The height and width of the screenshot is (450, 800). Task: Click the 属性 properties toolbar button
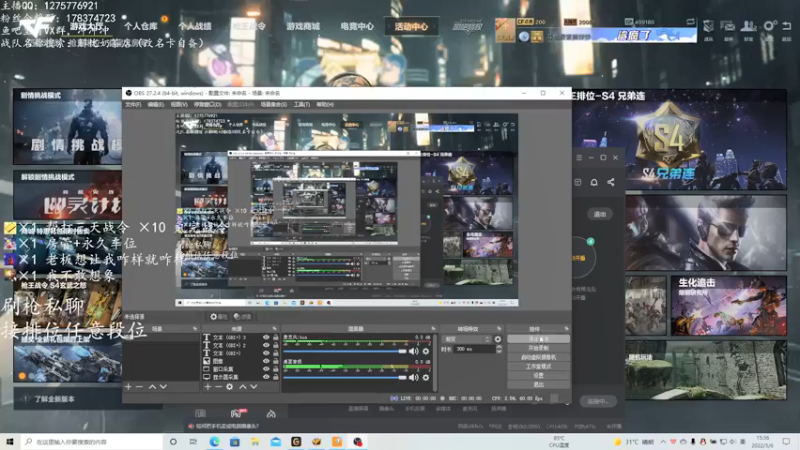point(218,317)
